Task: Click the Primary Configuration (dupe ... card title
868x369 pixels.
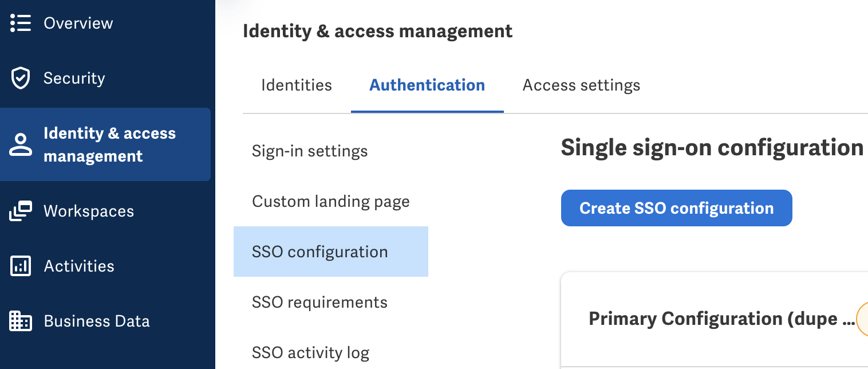Action: (721, 319)
